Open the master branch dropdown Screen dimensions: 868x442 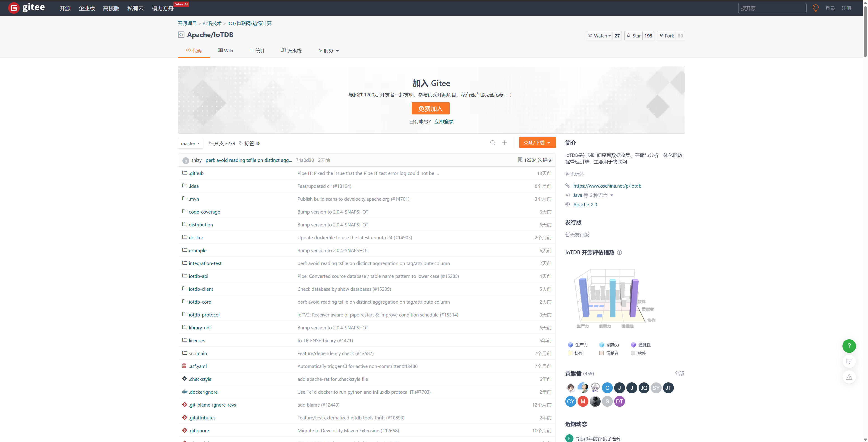click(x=190, y=143)
